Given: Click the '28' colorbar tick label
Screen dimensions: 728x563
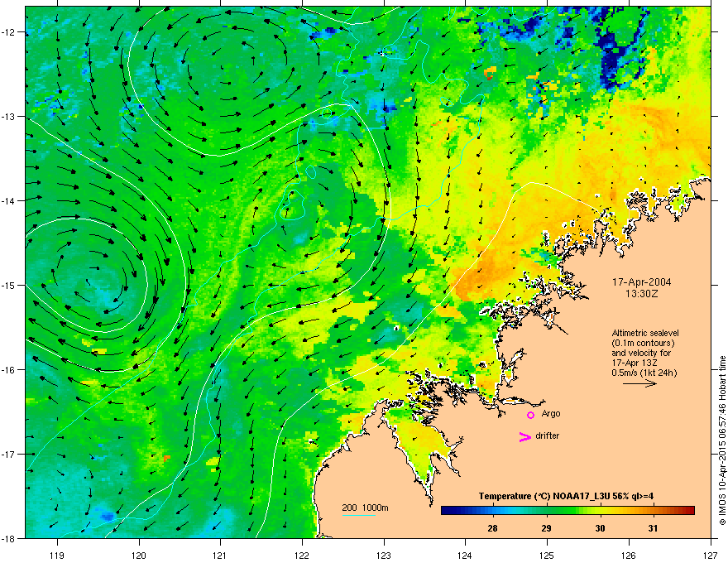Looking at the screenshot, I should tap(492, 528).
